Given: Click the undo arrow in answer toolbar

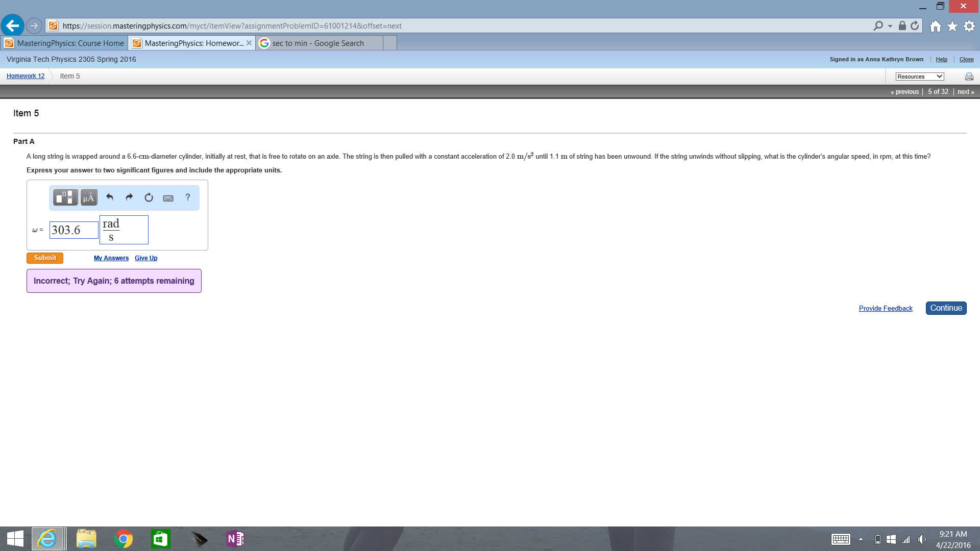Looking at the screenshot, I should (110, 197).
